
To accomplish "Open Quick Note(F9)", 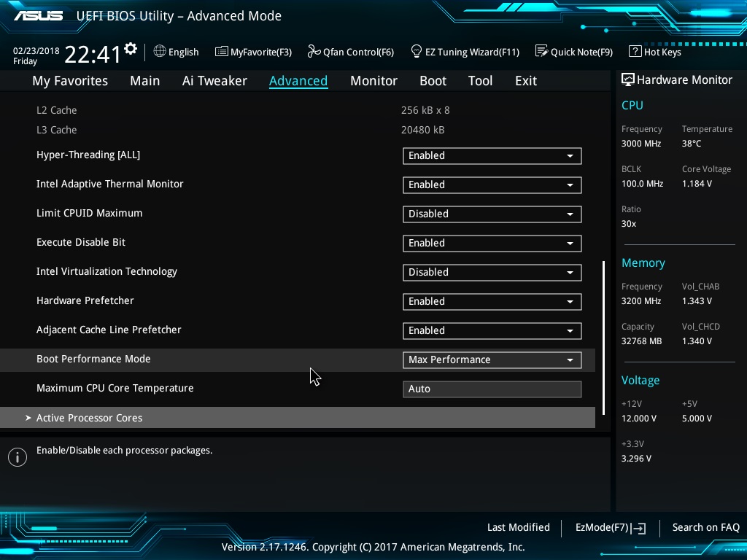I will point(574,52).
